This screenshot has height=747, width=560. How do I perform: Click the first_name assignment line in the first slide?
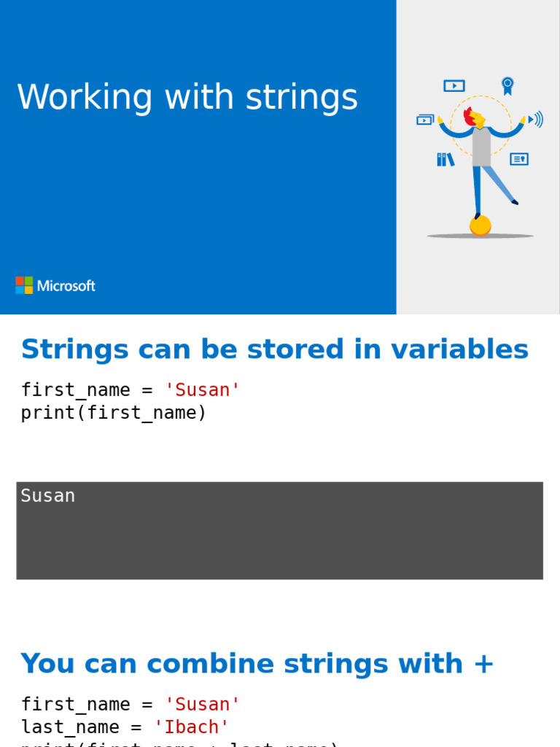pos(131,390)
